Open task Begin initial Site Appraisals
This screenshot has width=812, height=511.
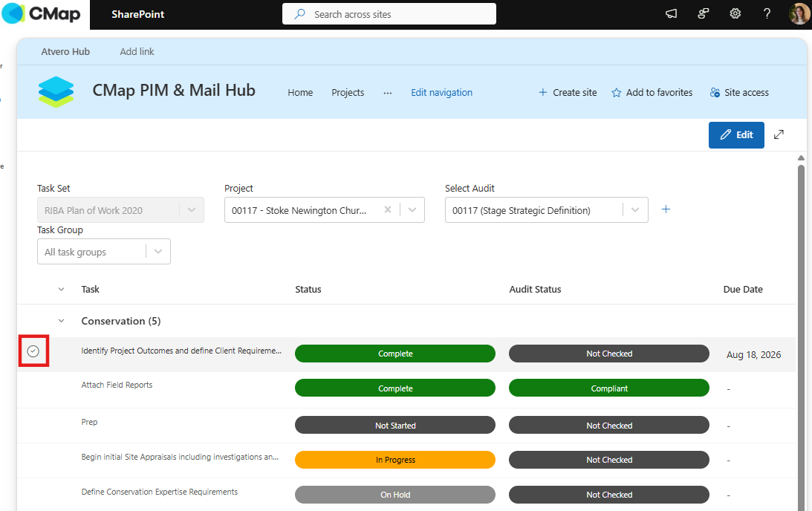(x=180, y=457)
